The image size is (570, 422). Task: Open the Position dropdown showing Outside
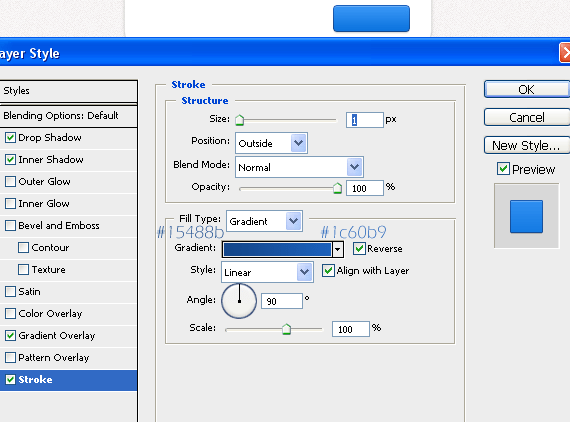click(x=272, y=143)
